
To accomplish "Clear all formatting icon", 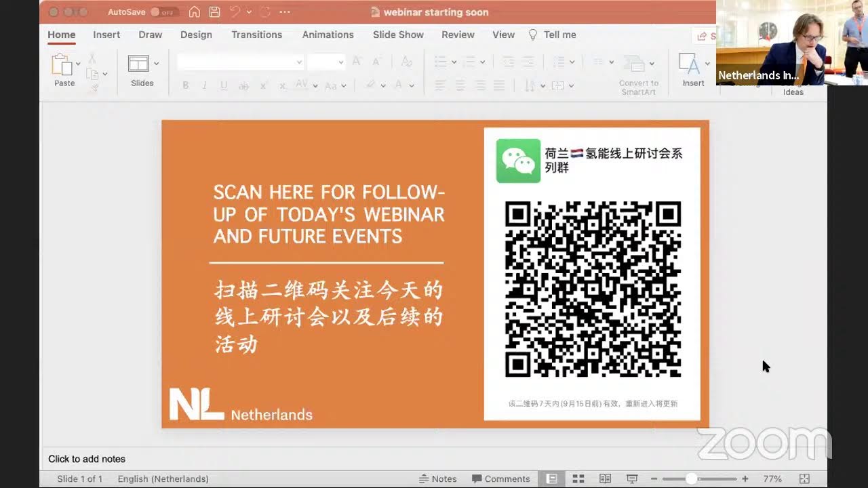I will click(x=406, y=62).
